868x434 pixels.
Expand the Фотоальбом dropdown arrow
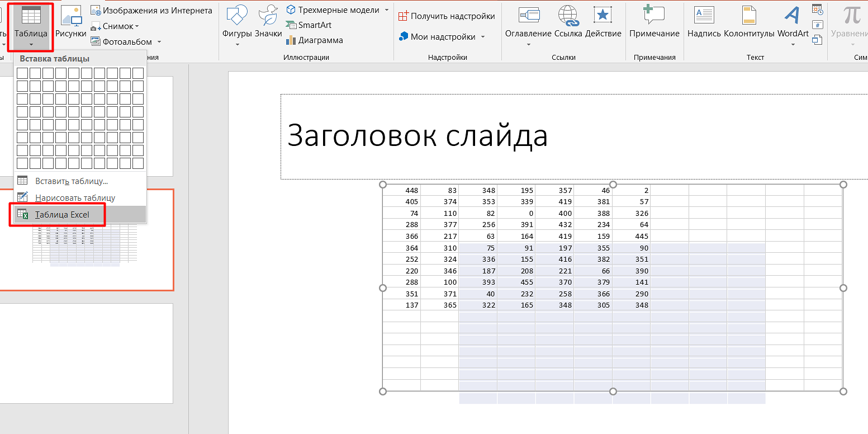pyautogui.click(x=159, y=42)
